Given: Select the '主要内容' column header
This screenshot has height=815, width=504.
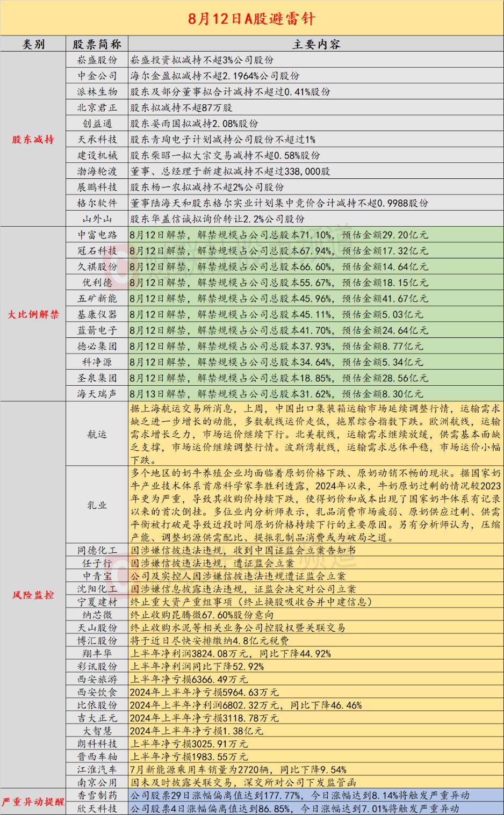Looking at the screenshot, I should point(316,44).
